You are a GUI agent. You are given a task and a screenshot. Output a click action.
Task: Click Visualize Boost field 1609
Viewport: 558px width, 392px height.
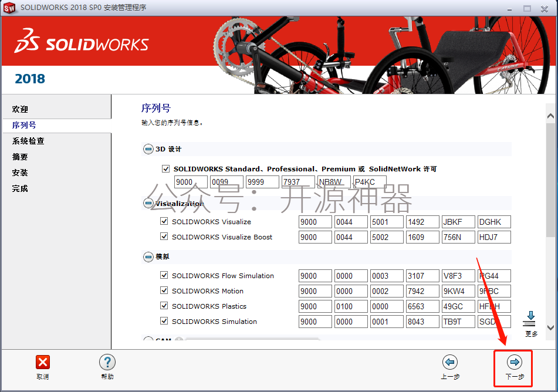click(x=423, y=237)
